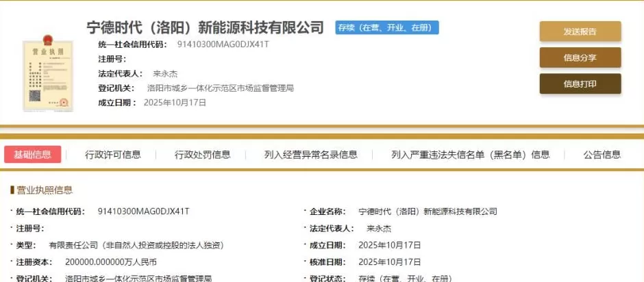Click the 登记状态 value in the license section

tap(406, 279)
